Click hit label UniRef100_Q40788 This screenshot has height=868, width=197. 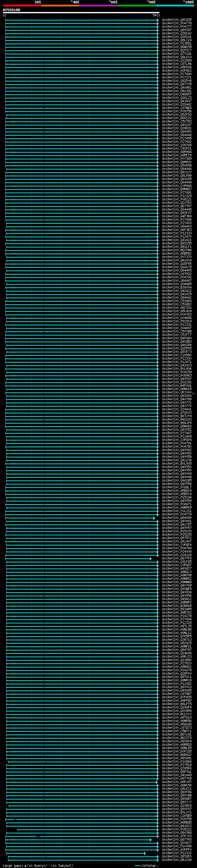[177, 399]
